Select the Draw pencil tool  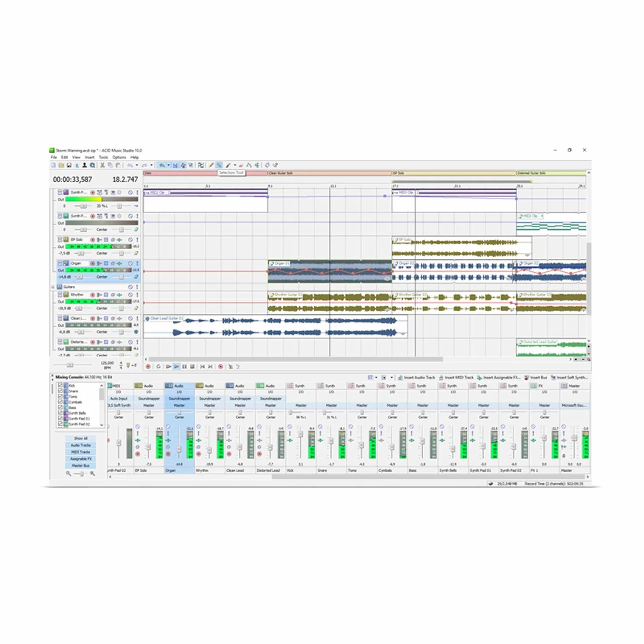(211, 165)
